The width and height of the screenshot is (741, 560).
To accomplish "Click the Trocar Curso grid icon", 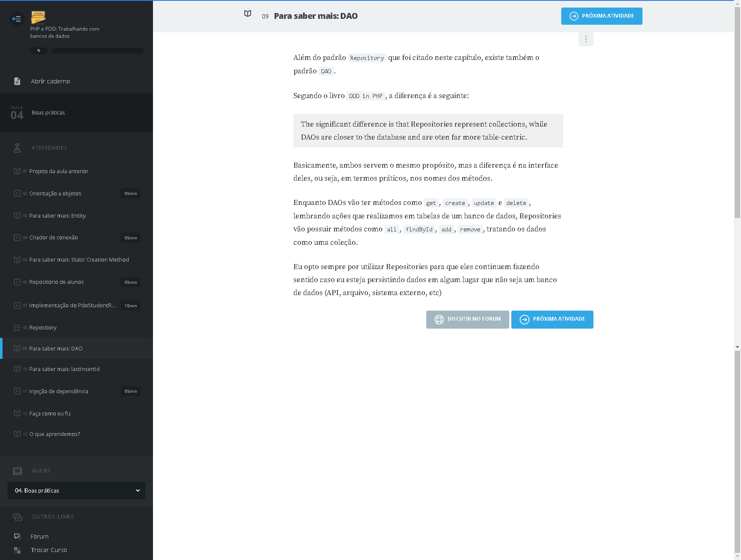I will tap(17, 550).
